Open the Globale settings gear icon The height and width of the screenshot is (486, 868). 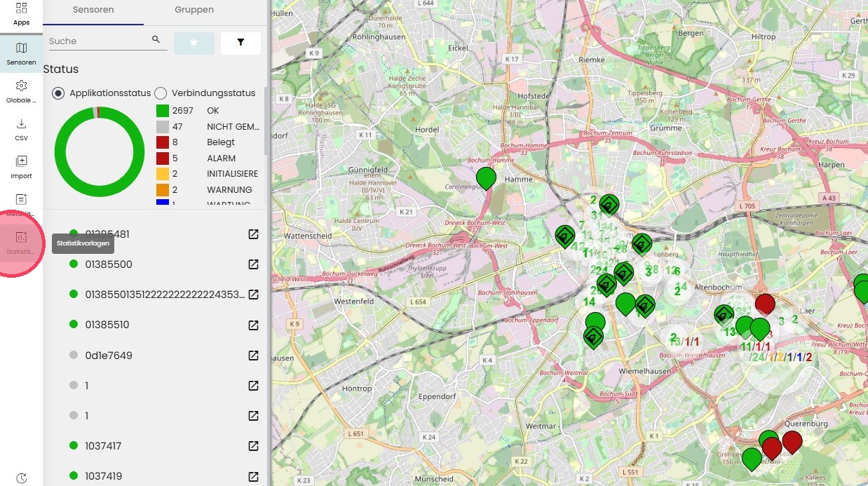(21, 86)
